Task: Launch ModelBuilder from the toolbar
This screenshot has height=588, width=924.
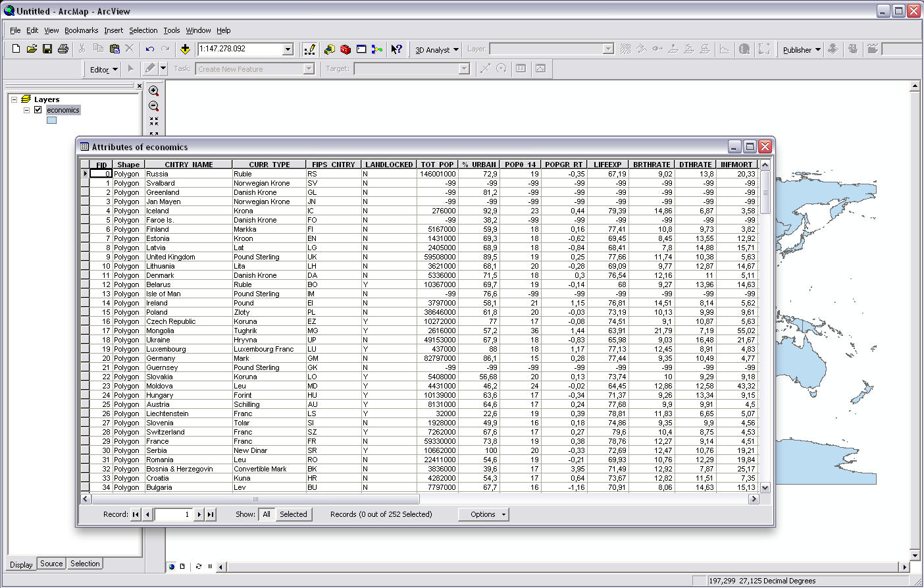Action: [x=377, y=49]
